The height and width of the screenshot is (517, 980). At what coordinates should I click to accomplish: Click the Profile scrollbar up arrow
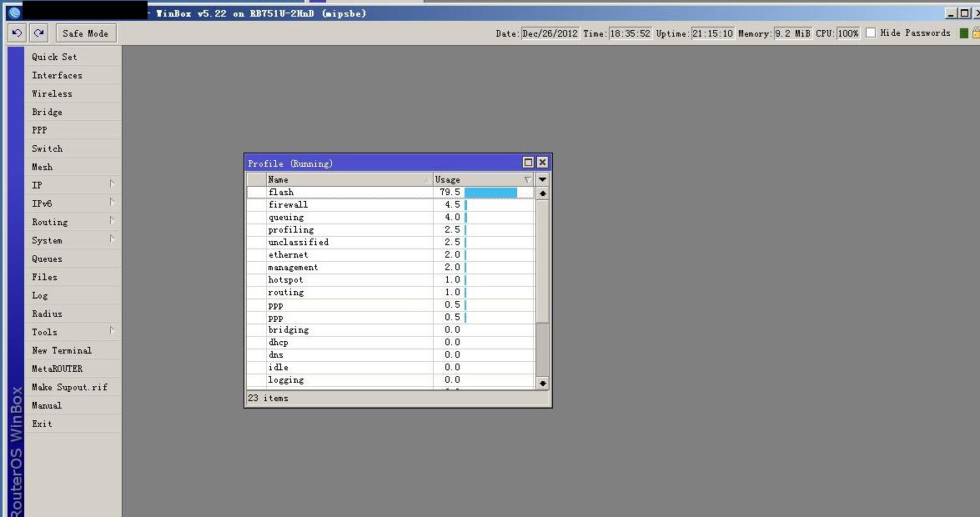click(542, 193)
